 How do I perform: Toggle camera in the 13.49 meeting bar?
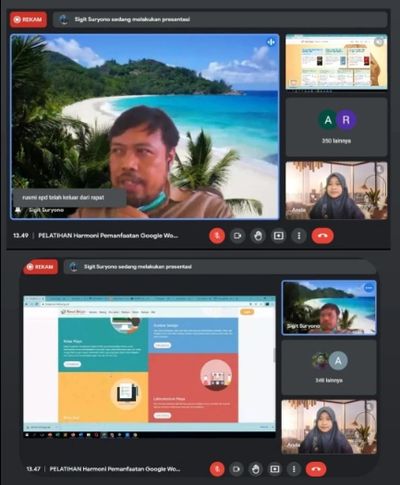[x=237, y=236]
